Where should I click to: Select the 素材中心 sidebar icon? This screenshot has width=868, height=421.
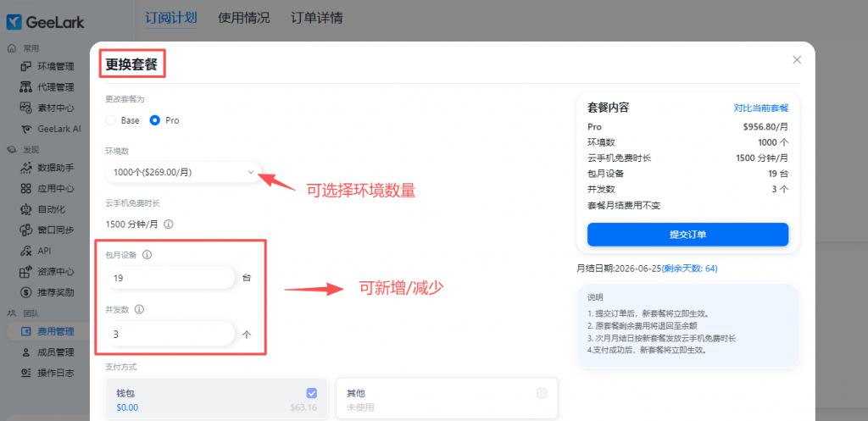tap(26, 108)
